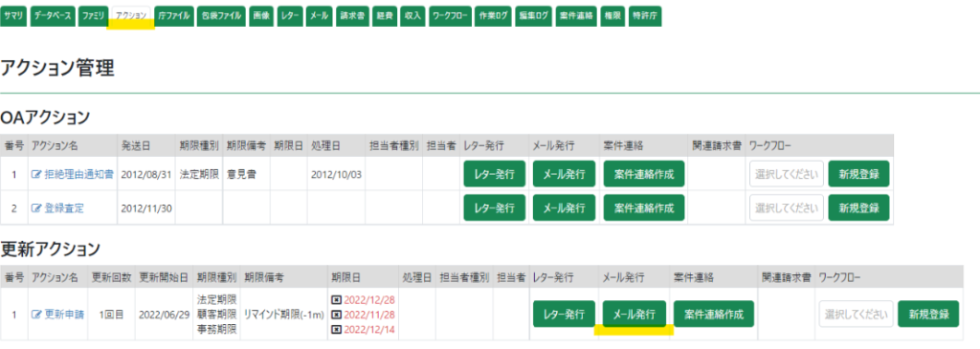This screenshot has width=980, height=349.
Task: Open the 経費 tab
Action: pos(385,17)
